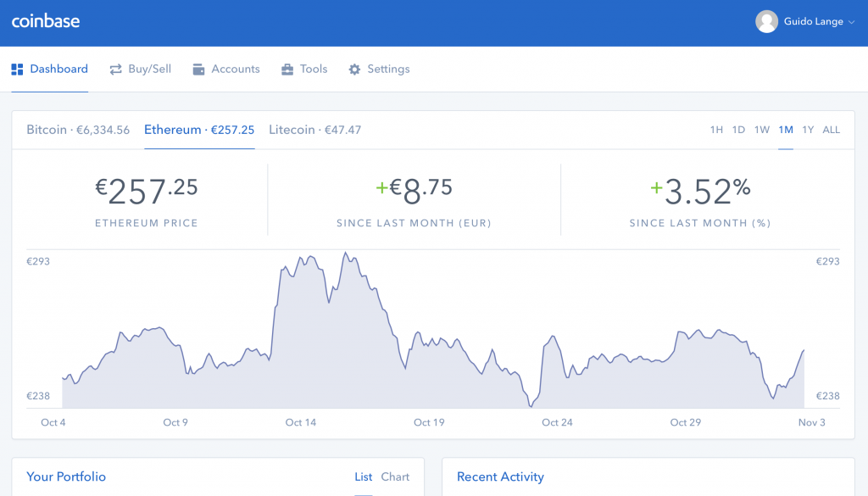Viewport: 868px width, 496px height.
Task: Click the +€8.75 monthly change value
Action: [414, 192]
